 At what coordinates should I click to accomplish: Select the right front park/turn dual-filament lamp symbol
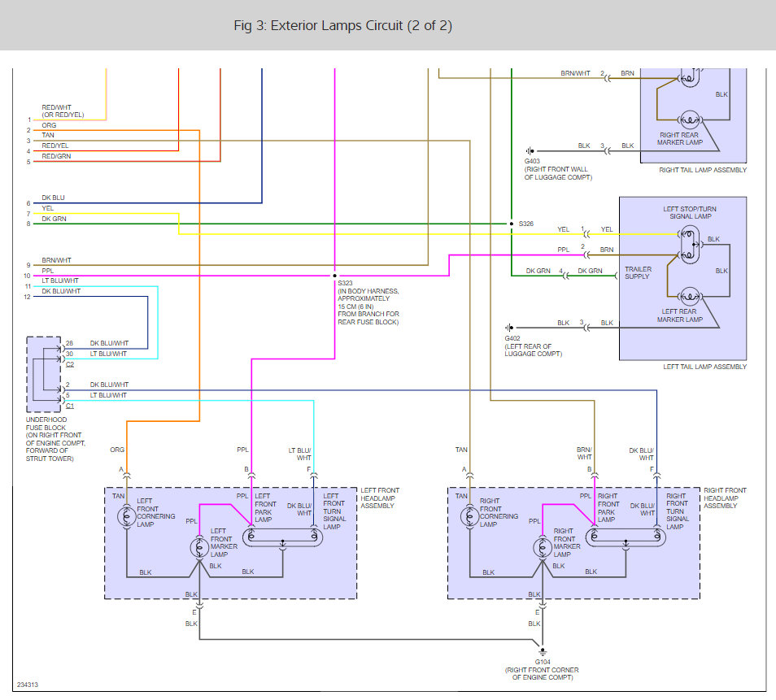[x=626, y=537]
